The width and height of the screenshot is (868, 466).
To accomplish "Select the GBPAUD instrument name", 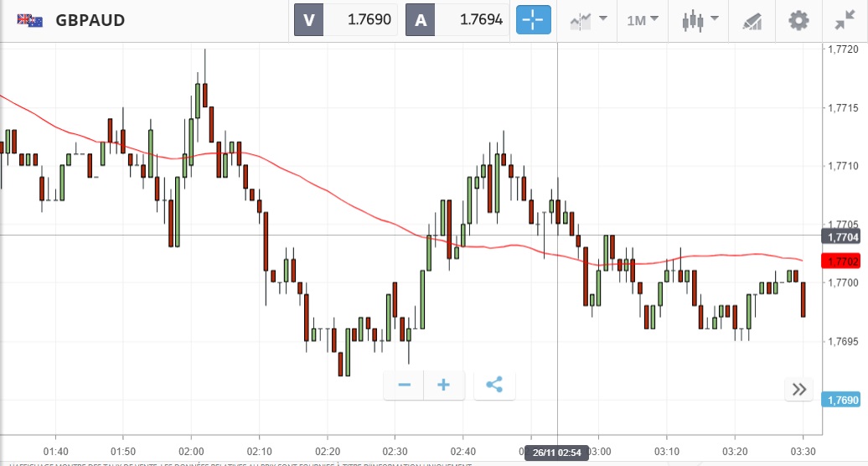I will click(90, 20).
